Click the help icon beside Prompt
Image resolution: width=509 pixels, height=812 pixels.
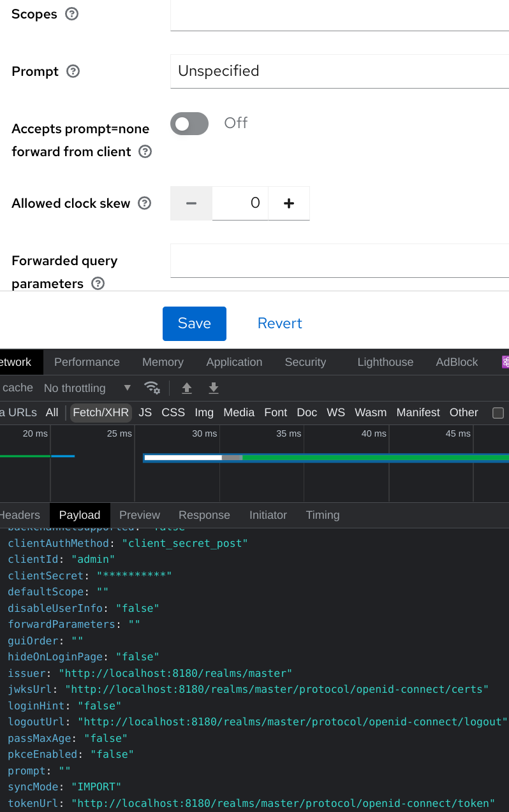point(73,71)
